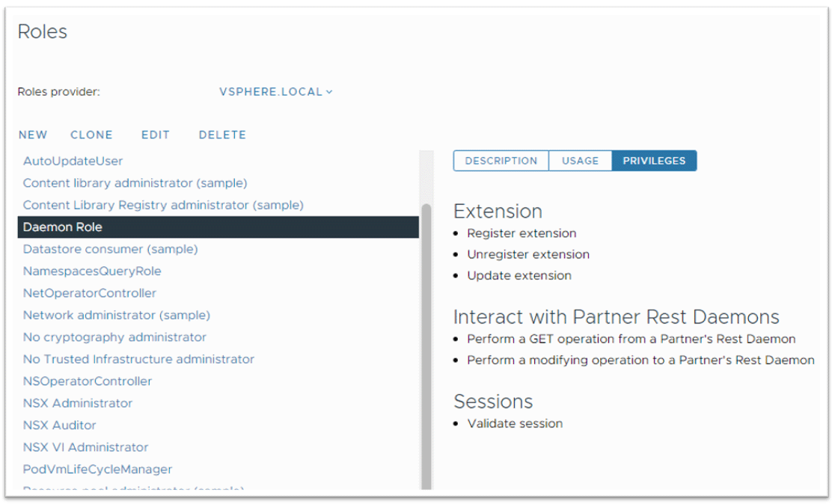Image resolution: width=835 pixels, height=504 pixels.
Task: Click the NEW role button
Action: click(x=33, y=135)
